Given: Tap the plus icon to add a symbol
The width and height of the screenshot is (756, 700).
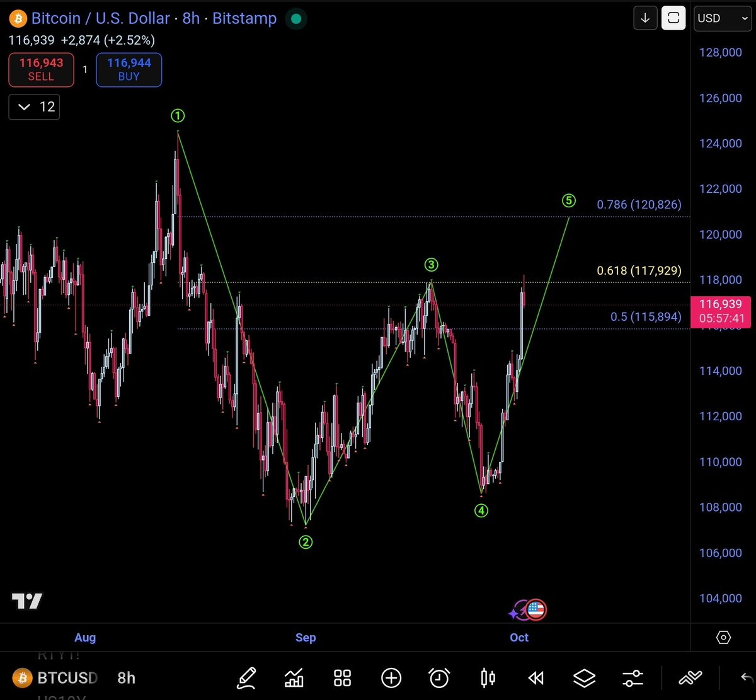Looking at the screenshot, I should pos(391,678).
